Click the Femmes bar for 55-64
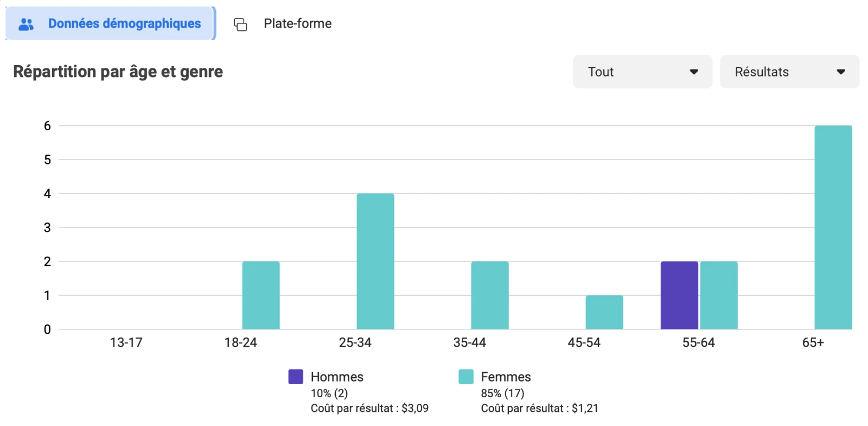868x426 pixels. pos(719,295)
